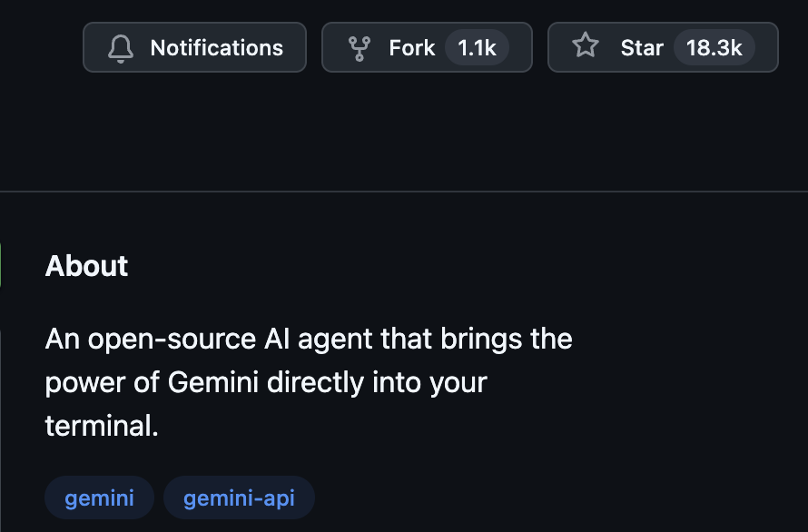Click the phrase 'that brings the'
Screen dimensions: 808x532
pos(477,339)
